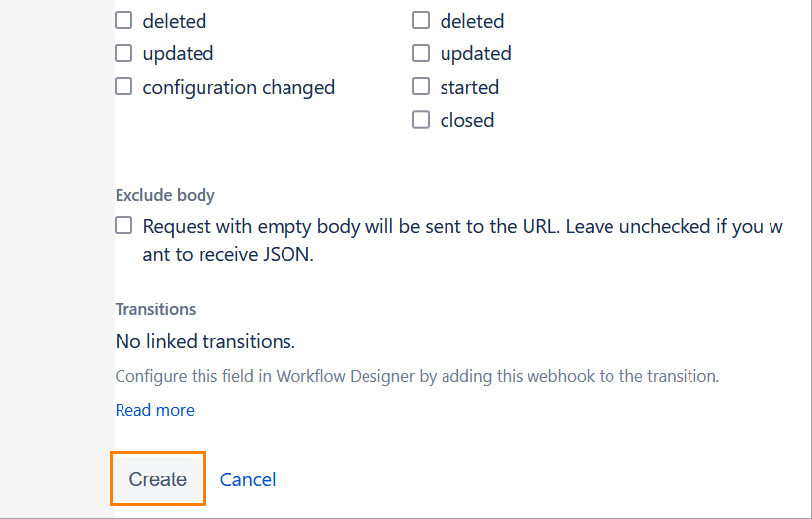Viewport: 812px width, 519px height.
Task: Click the 'No linked transitions.' text
Action: pos(205,342)
